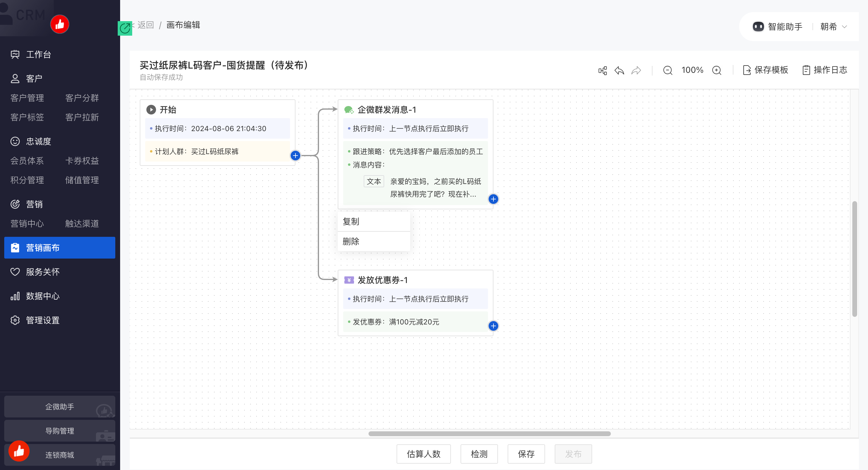
Task: Click the auto-layout canvas icon
Action: click(x=602, y=70)
